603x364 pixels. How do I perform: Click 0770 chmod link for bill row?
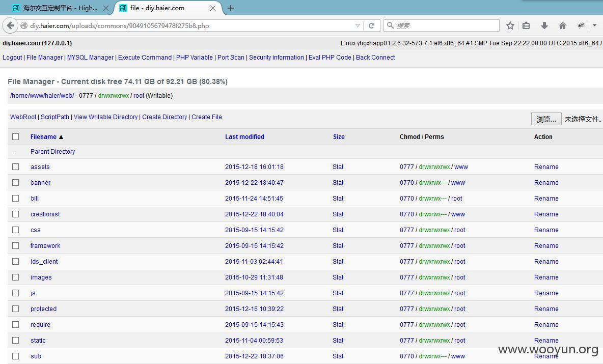click(406, 199)
